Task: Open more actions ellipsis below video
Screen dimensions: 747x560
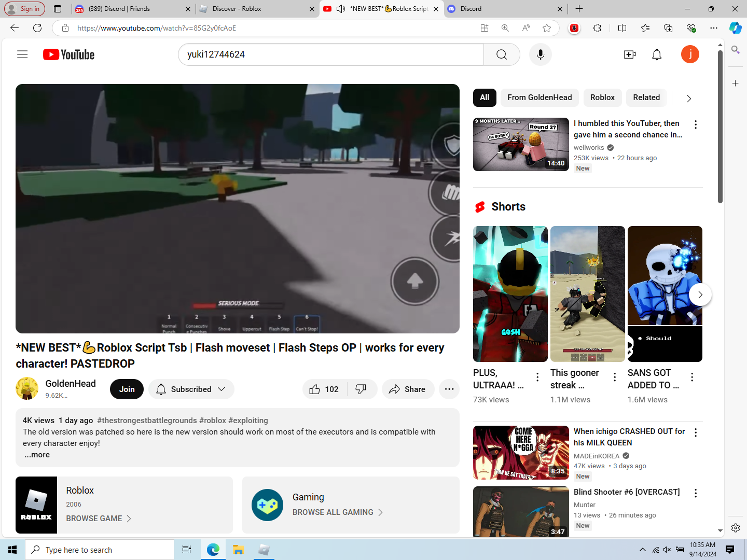Action: [449, 389]
